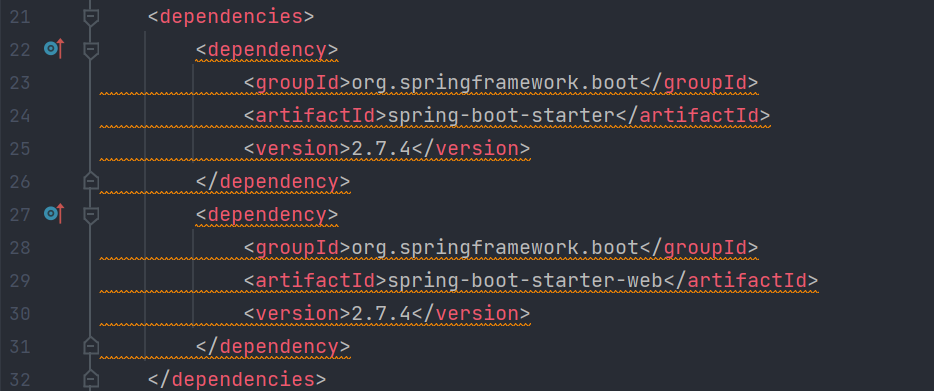Collapse the dependencies block at line 21

click(x=91, y=17)
